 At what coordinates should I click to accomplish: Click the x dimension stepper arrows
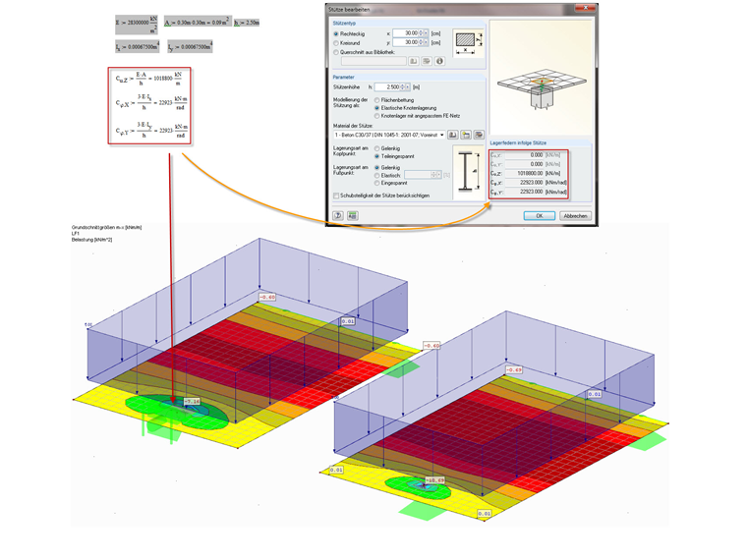(421, 33)
